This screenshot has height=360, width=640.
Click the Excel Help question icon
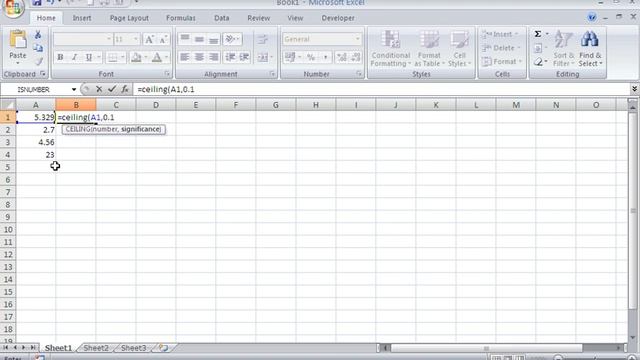tap(591, 18)
